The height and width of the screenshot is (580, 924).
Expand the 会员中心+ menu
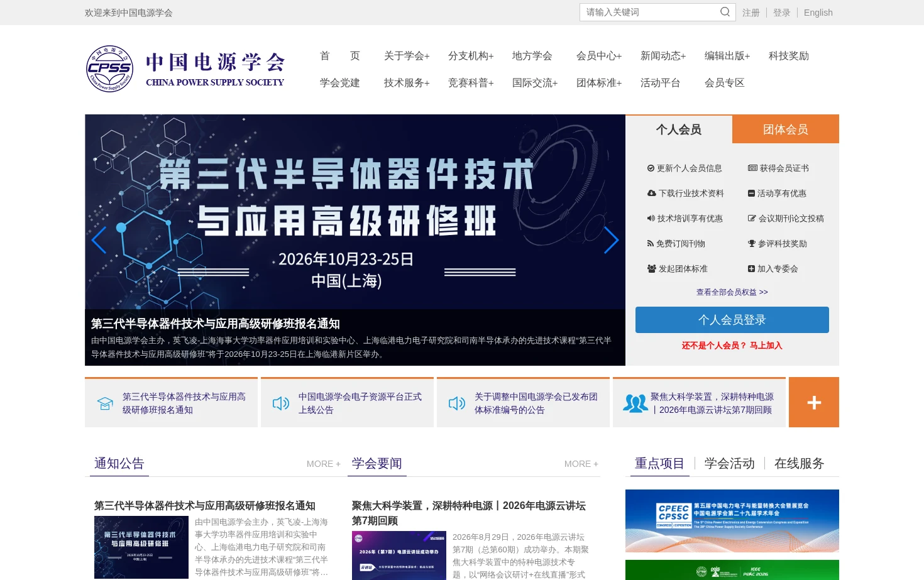point(599,56)
